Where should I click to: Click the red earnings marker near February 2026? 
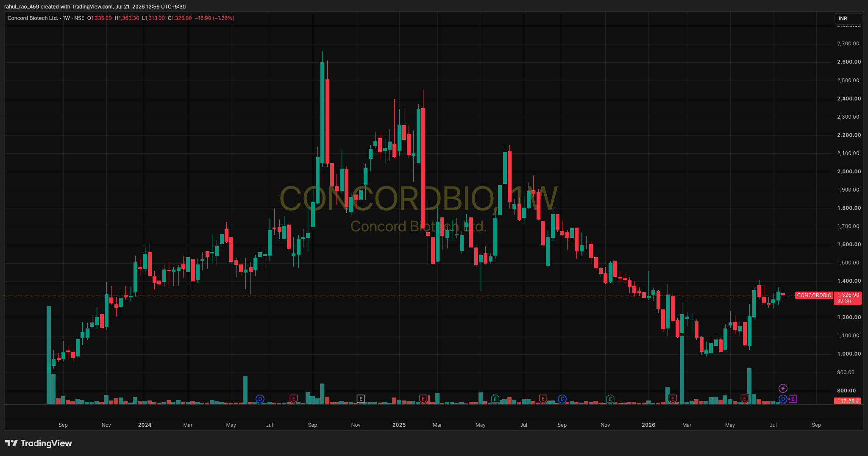[x=672, y=398]
